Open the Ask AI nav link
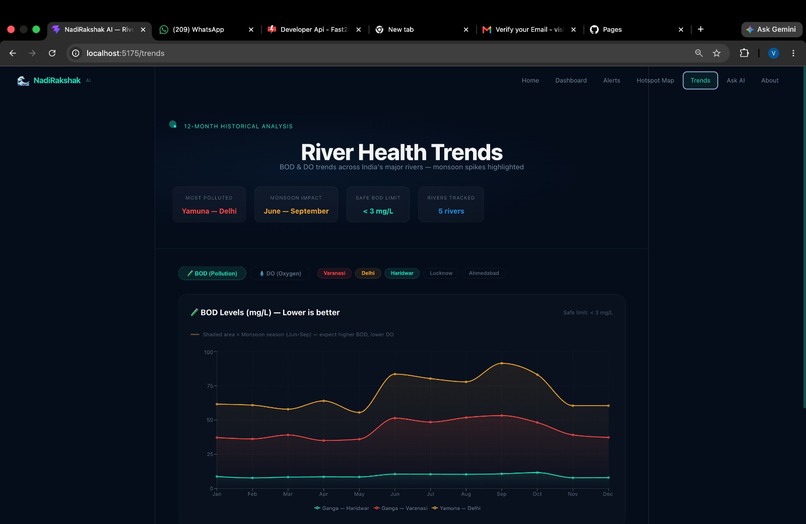 tap(735, 81)
